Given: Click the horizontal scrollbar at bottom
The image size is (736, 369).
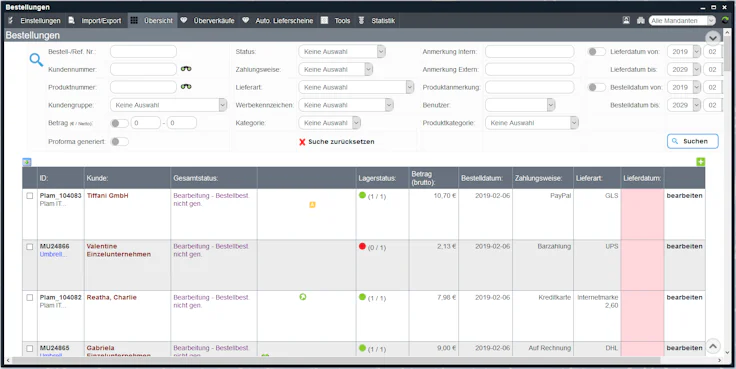Looking at the screenshot, I should coord(336,361).
